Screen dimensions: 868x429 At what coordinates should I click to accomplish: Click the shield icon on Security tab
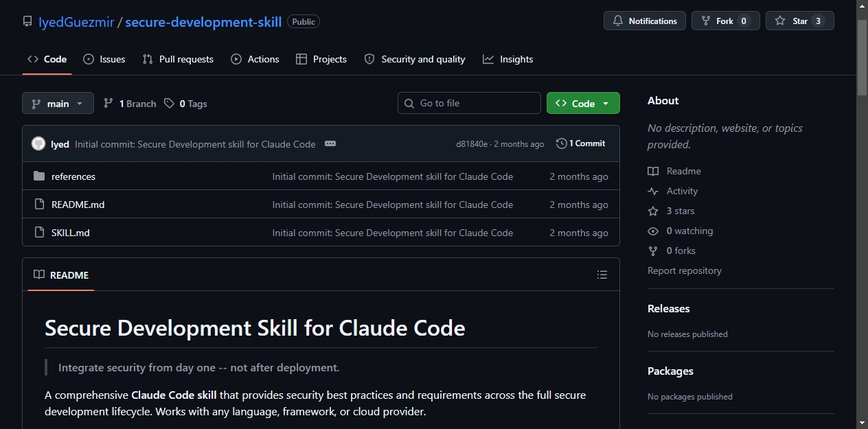pos(369,59)
